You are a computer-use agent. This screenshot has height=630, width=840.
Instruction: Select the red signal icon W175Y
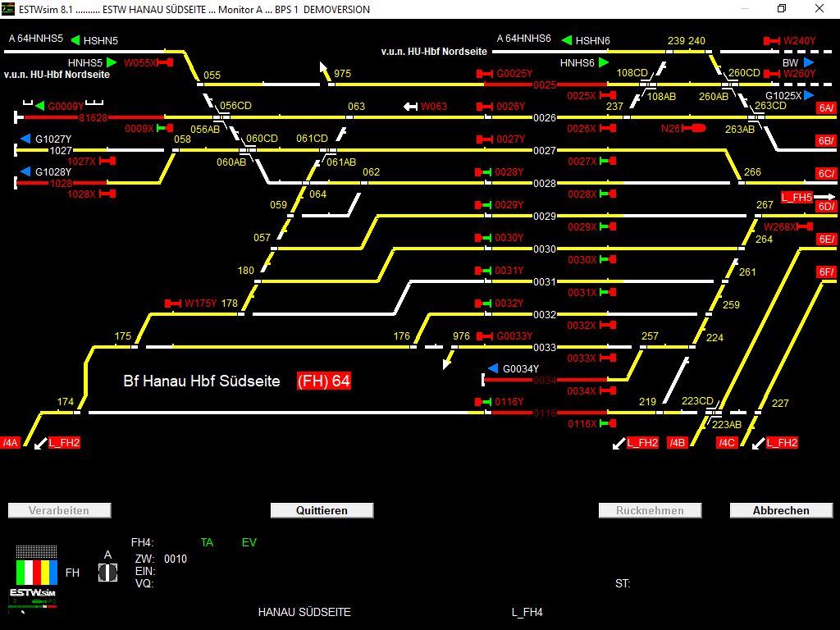pos(172,303)
